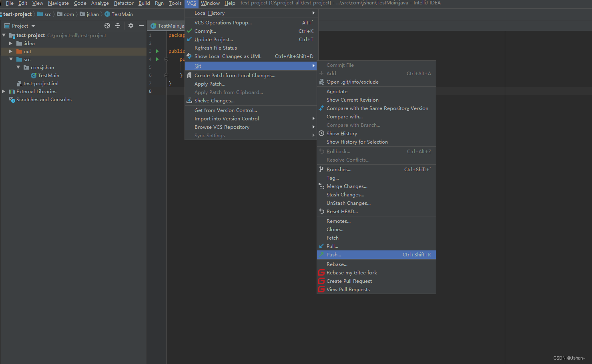
Task: Click the green checkmark Commit icon
Action: click(x=189, y=31)
